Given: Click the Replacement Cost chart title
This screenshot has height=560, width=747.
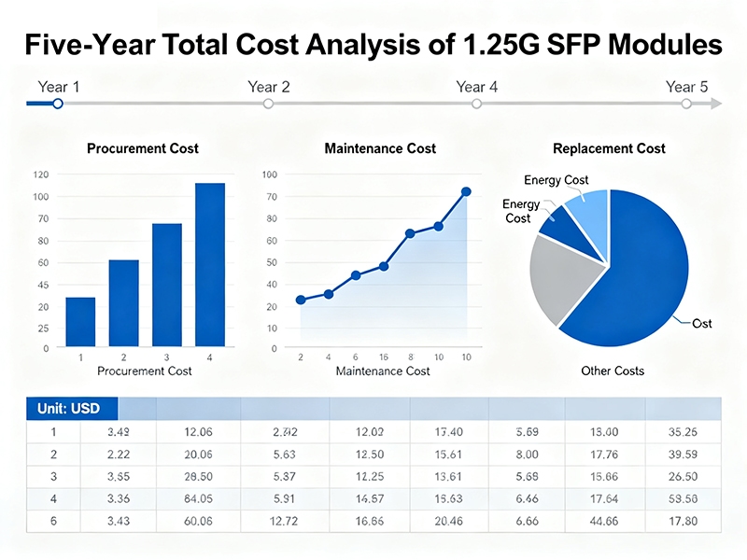Looking at the screenshot, I should [x=609, y=148].
